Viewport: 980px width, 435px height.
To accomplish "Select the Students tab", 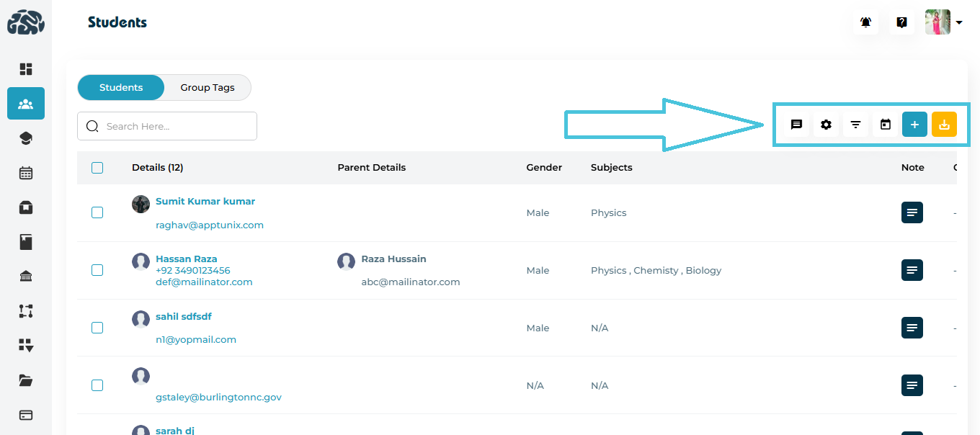I will tap(121, 87).
